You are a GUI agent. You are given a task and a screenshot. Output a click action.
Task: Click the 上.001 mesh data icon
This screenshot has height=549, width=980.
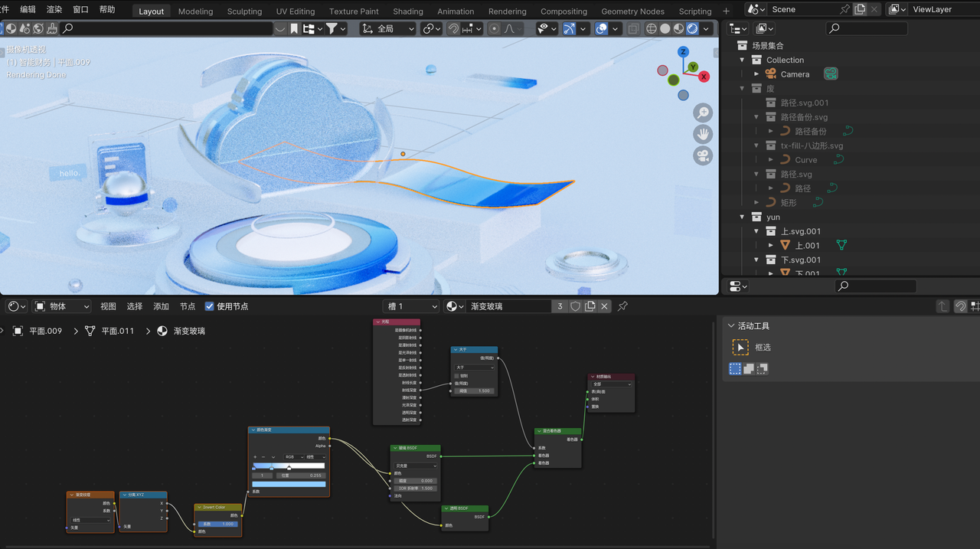point(841,245)
